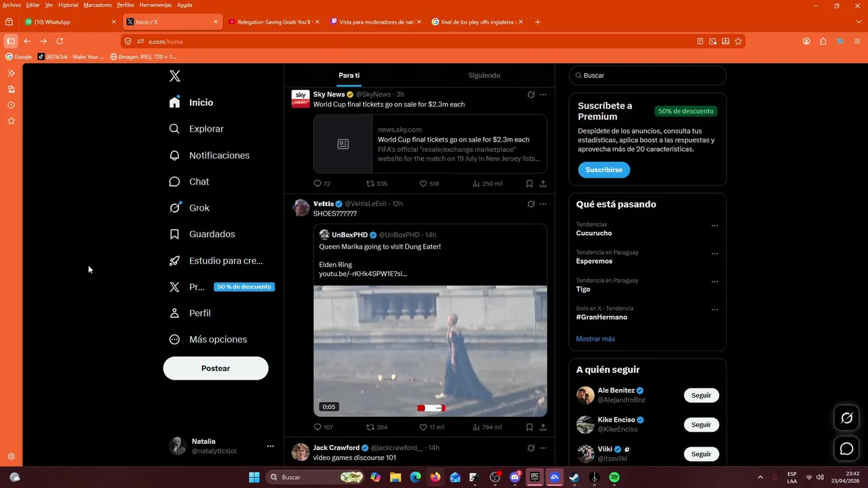
Task: Switch to Relegation-Saving Goals browser tab
Action: click(x=274, y=22)
